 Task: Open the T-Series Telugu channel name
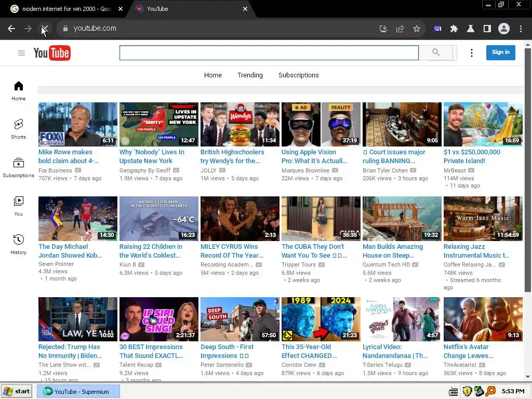(382, 365)
